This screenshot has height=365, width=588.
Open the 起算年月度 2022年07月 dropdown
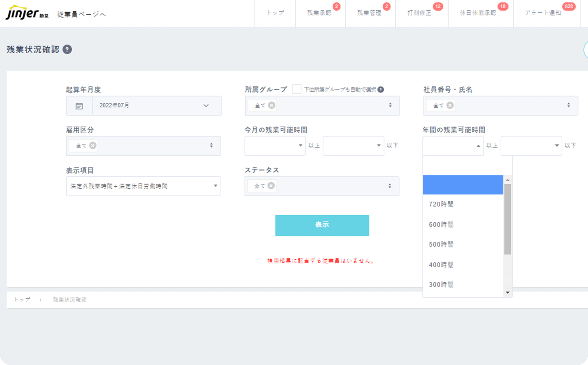[x=156, y=106]
